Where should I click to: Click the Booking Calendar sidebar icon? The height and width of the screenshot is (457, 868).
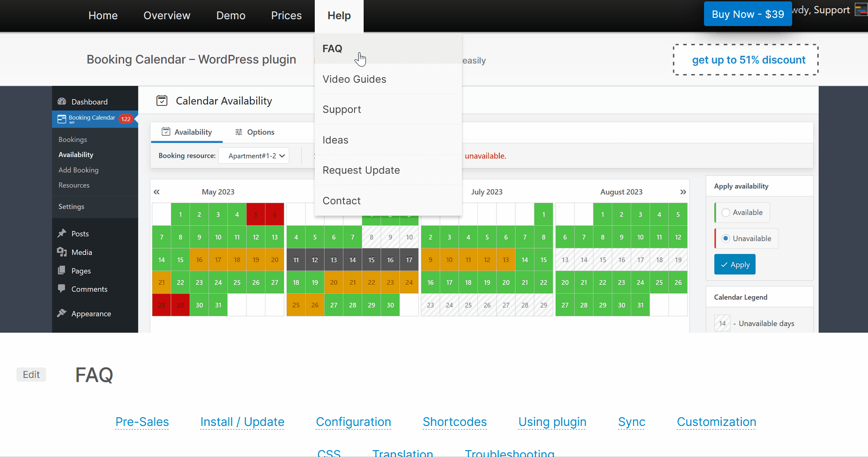(x=62, y=119)
